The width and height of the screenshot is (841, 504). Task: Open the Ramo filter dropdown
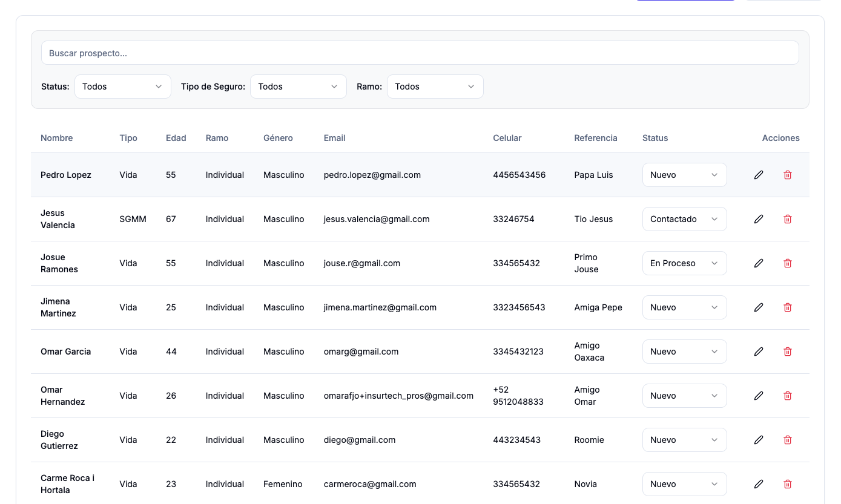(435, 87)
